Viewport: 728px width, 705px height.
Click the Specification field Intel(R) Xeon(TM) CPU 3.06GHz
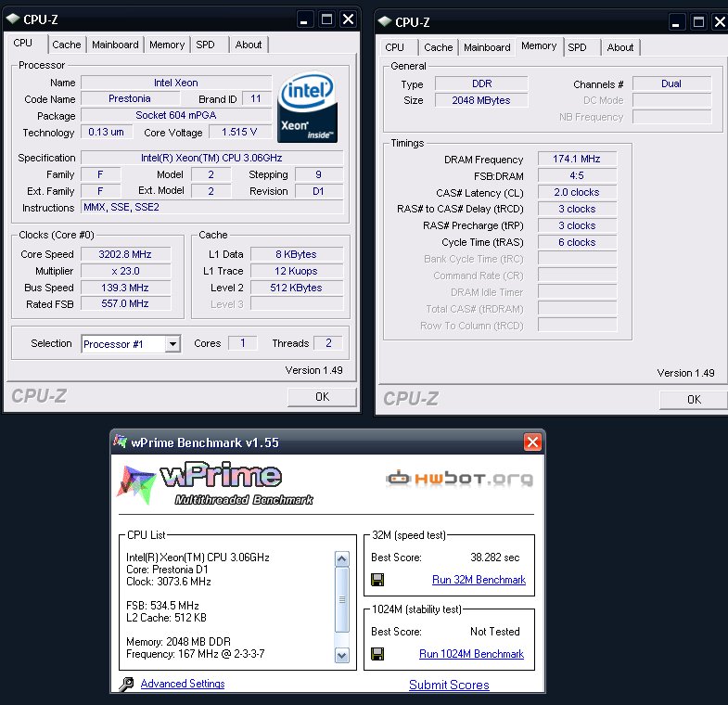pos(212,158)
